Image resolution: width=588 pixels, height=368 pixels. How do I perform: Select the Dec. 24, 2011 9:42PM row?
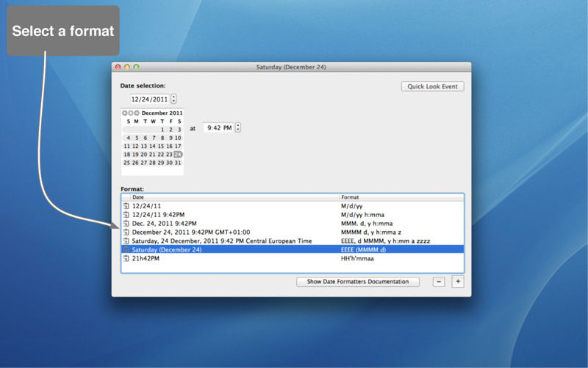pos(293,224)
